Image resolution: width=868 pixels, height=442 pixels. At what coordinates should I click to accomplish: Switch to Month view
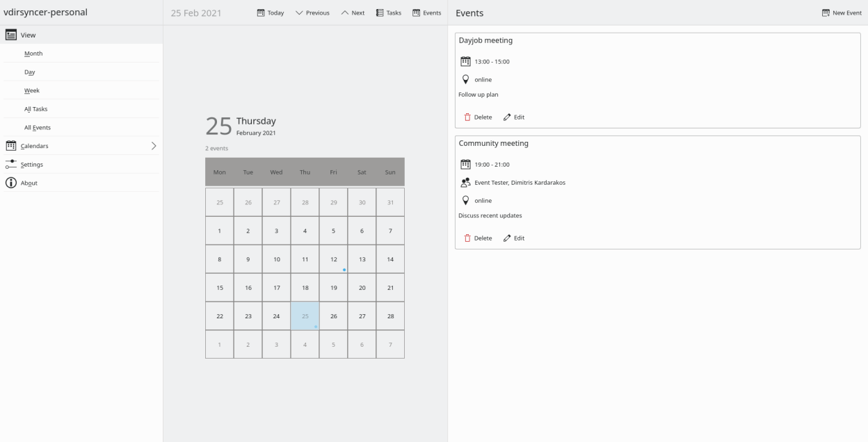pyautogui.click(x=33, y=54)
